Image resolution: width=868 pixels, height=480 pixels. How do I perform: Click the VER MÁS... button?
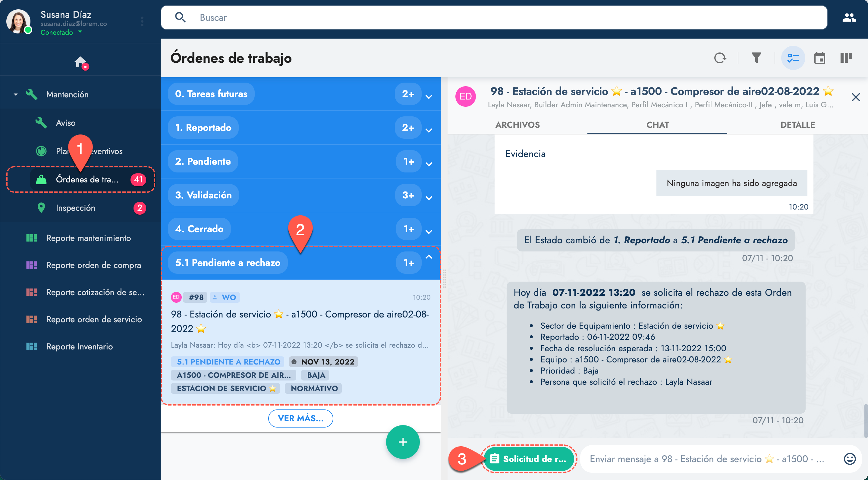pos(300,418)
